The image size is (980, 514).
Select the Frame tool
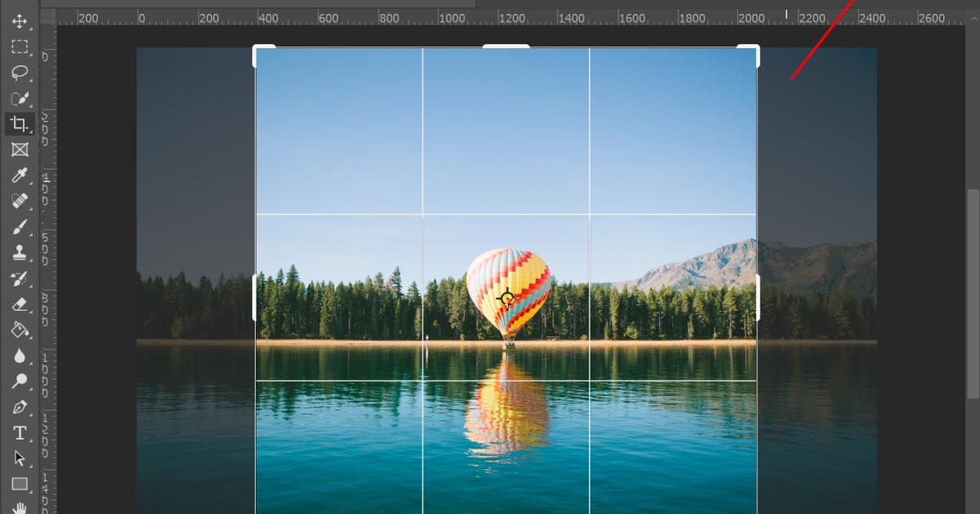(x=21, y=149)
